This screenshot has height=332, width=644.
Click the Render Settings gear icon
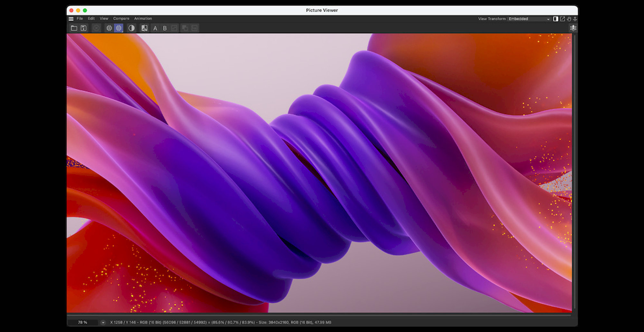(109, 28)
